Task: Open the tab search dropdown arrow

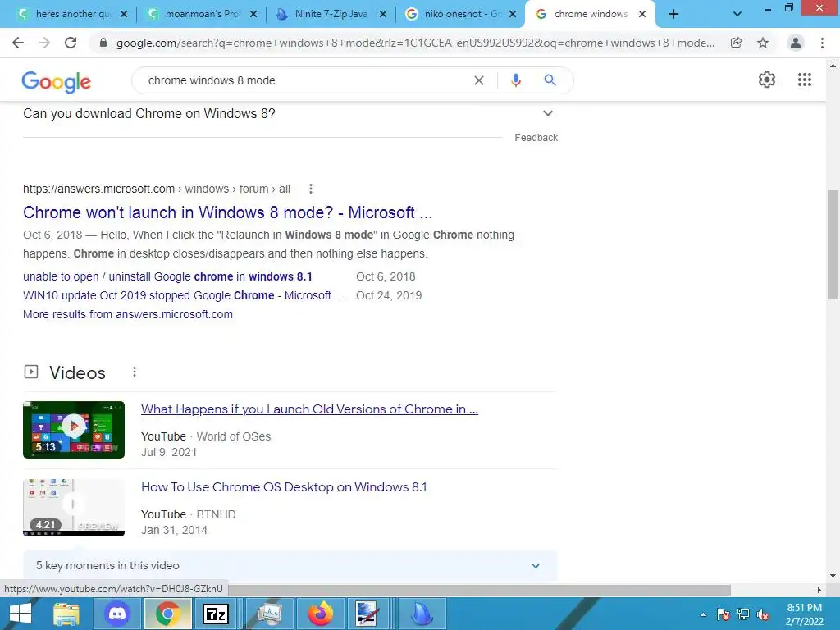Action: [737, 14]
